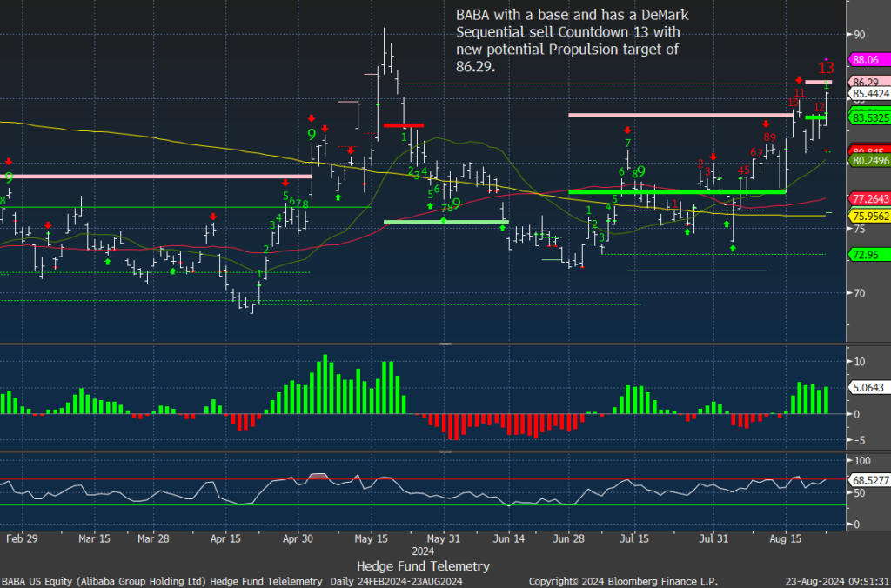Click the Apr 30 date axis label

coord(298,538)
